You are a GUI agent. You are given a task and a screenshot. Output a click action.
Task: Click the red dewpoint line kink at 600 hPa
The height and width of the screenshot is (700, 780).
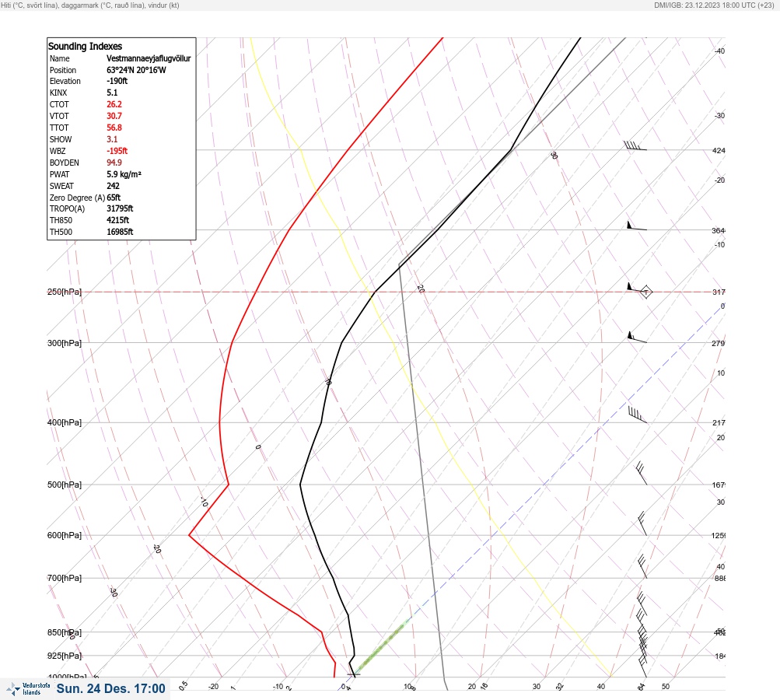point(189,535)
